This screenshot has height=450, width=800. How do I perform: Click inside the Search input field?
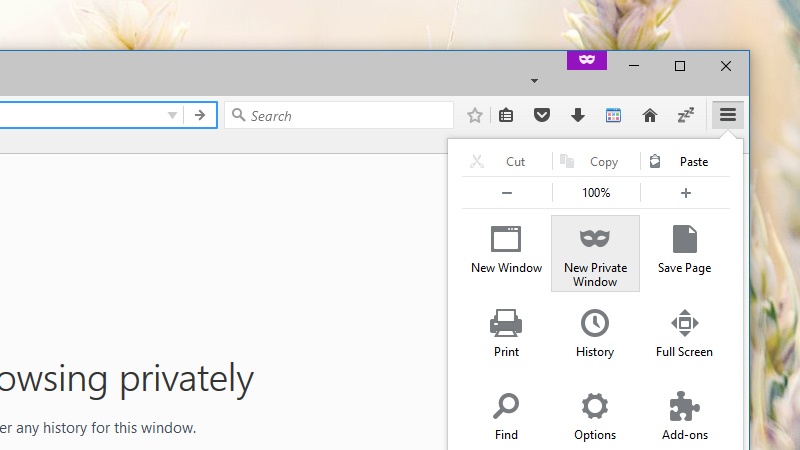[345, 115]
